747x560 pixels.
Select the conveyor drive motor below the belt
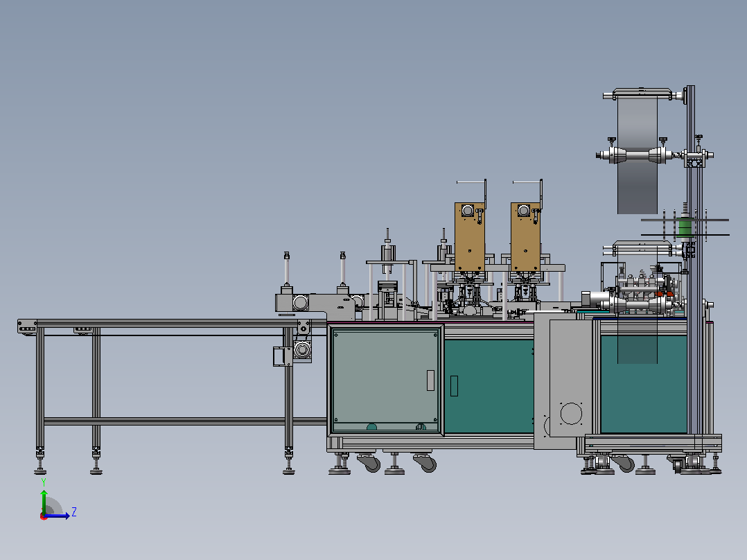[x=301, y=350]
